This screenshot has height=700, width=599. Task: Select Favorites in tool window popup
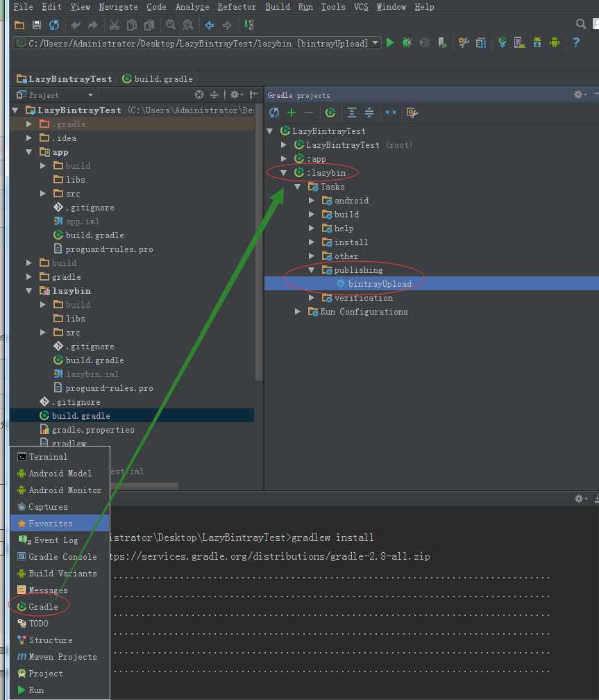pyautogui.click(x=60, y=523)
